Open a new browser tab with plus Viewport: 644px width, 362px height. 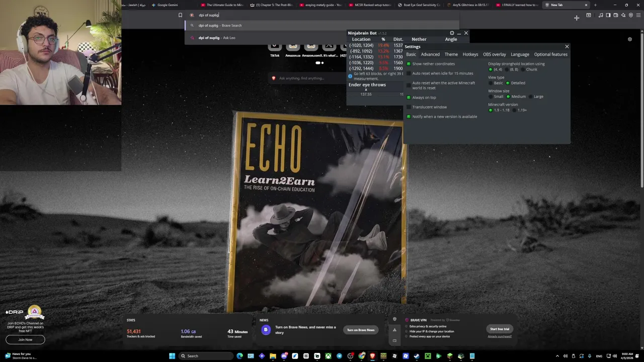595,5
